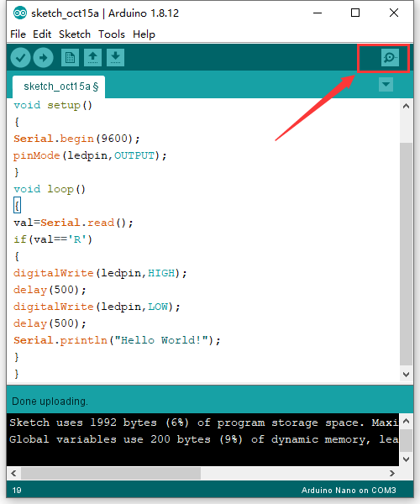The width and height of the screenshot is (420, 504).
Task: Save the sketch with the Save icon
Action: (x=115, y=58)
